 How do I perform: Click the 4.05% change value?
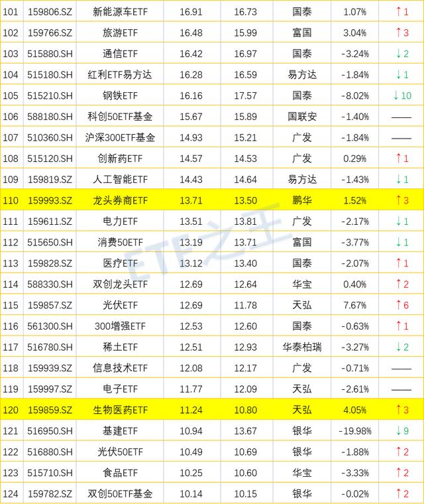(x=355, y=410)
